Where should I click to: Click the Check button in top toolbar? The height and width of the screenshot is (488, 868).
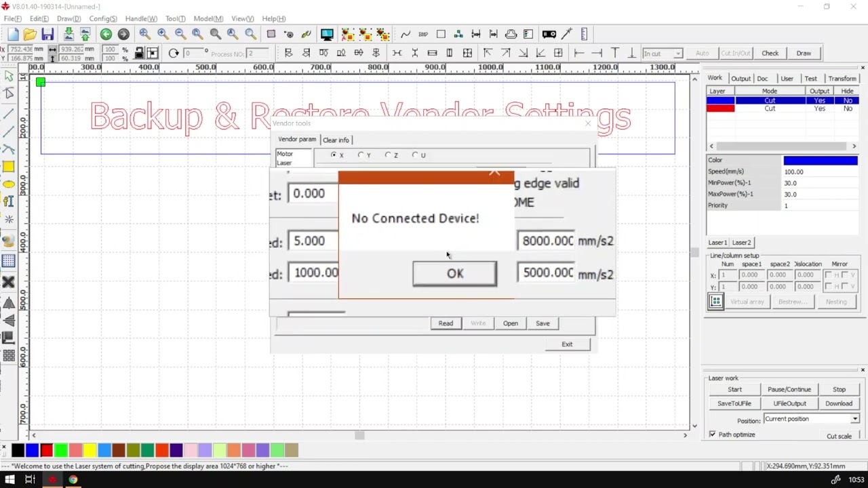(770, 54)
